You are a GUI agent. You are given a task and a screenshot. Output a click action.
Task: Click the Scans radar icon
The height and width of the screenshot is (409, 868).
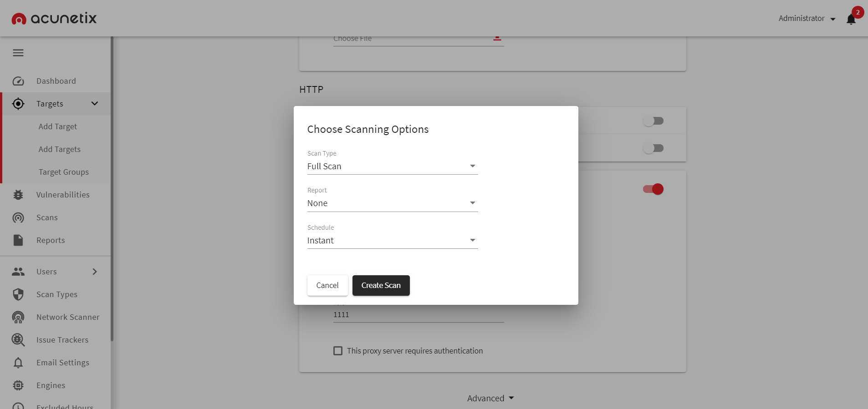tap(18, 217)
